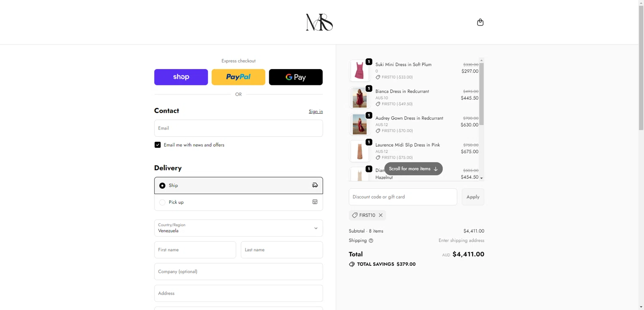The width and height of the screenshot is (644, 310).
Task: Click the $700.00 struck-through price
Action: point(471,118)
